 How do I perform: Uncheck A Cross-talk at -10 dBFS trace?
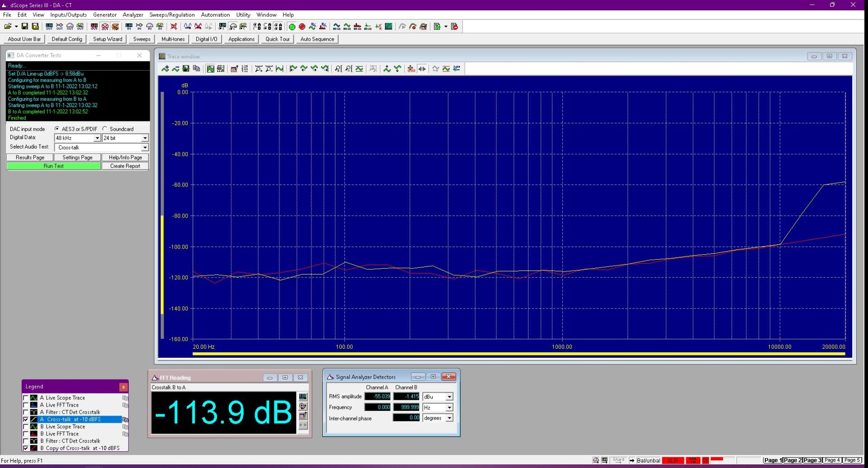26,420
